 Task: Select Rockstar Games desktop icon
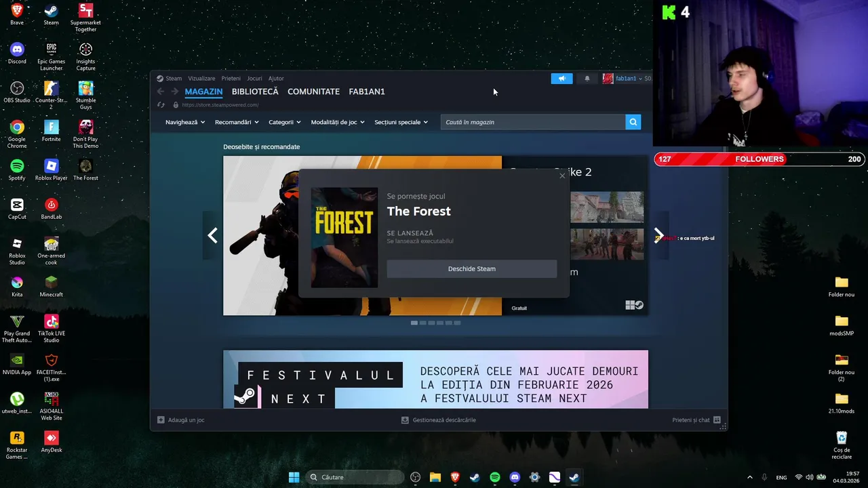[17, 445]
